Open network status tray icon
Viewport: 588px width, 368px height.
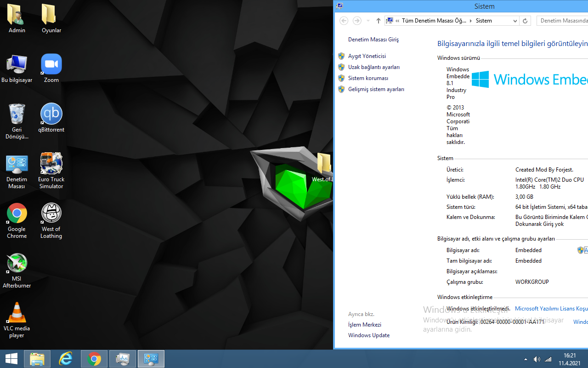click(548, 359)
